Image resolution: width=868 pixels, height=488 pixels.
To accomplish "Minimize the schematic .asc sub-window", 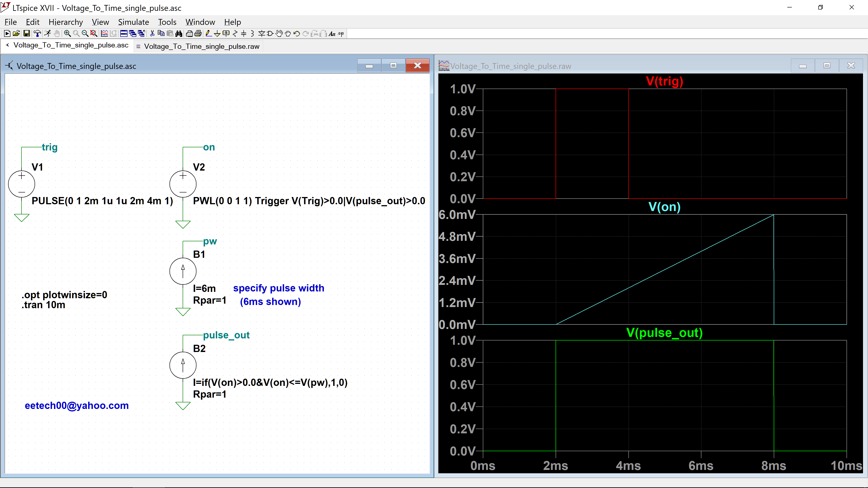I will pyautogui.click(x=369, y=65).
